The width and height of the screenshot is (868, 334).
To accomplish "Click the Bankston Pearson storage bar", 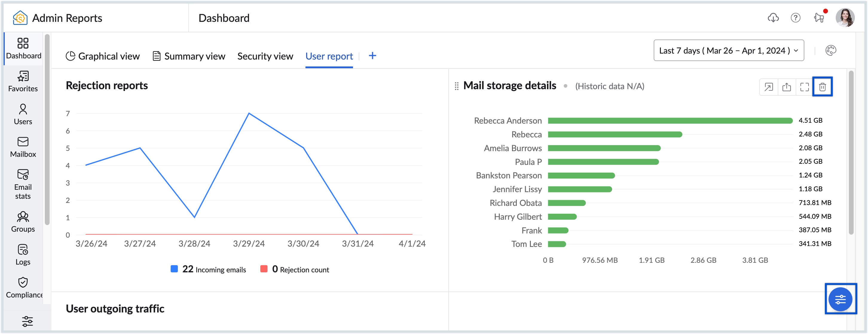I will coord(581,175).
